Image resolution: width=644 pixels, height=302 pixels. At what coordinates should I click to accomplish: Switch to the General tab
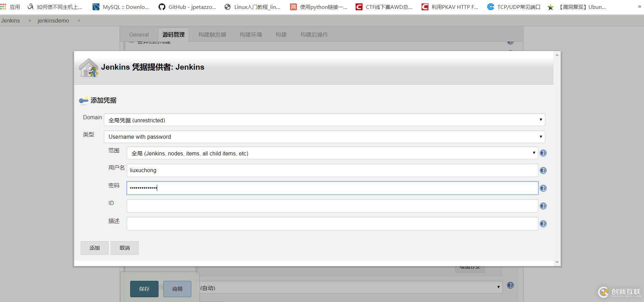coord(139,35)
